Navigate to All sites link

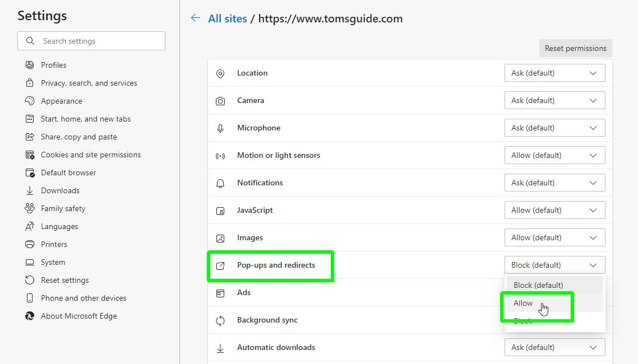pyautogui.click(x=226, y=18)
